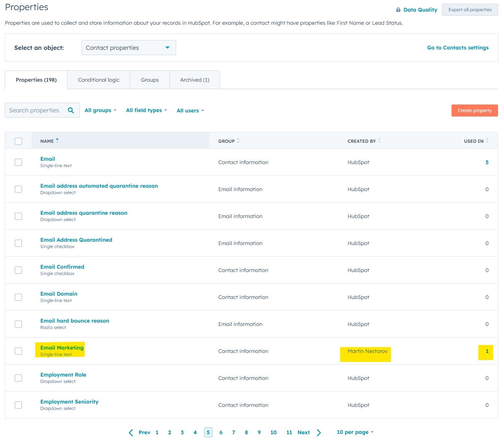
Task: Click the Used In count 5 for Email
Action: [487, 162]
